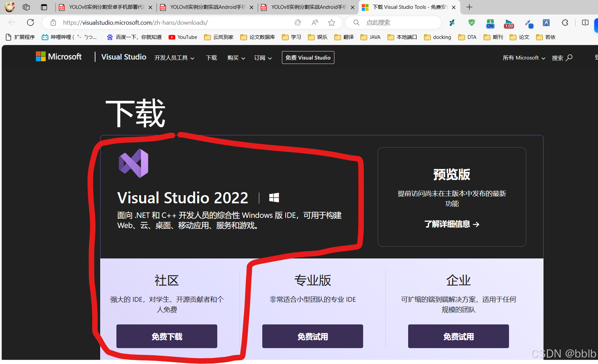Click the search magnifier icon in the search box
Image resolution: width=598 pixels, height=364 pixels.
pos(356,23)
